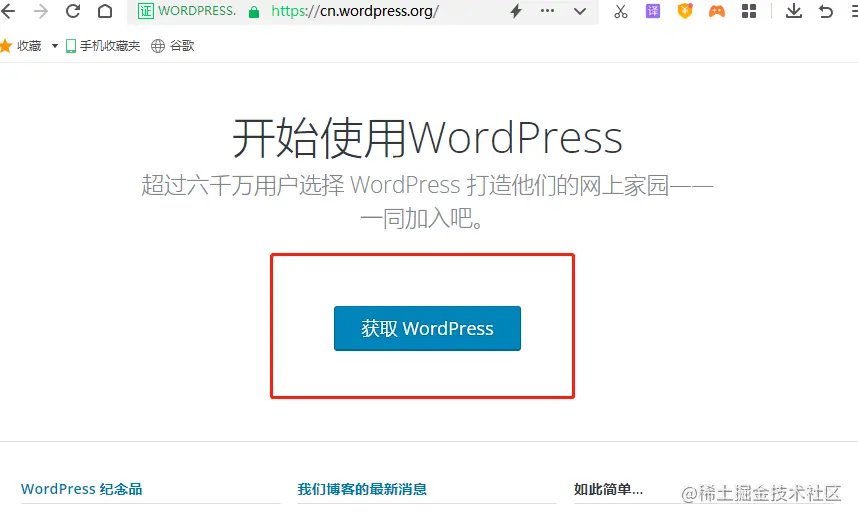Open the purple translate extension icon
Screen dimensions: 858x520
[653, 11]
